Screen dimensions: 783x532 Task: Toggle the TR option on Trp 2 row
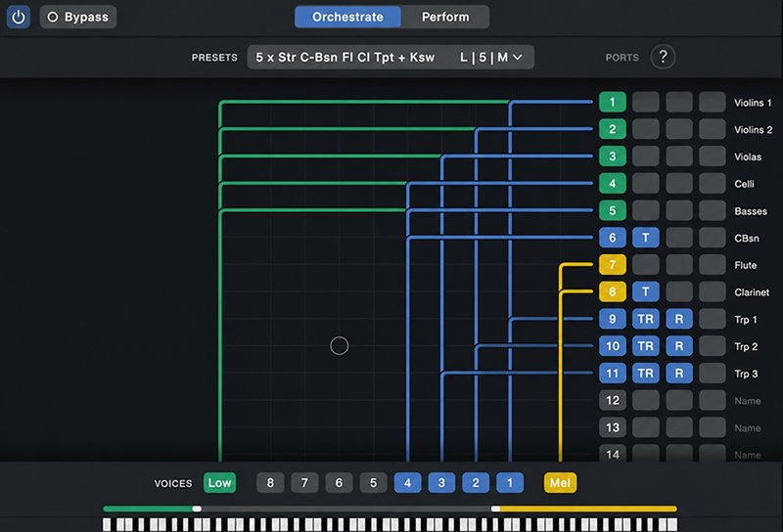pyautogui.click(x=646, y=346)
